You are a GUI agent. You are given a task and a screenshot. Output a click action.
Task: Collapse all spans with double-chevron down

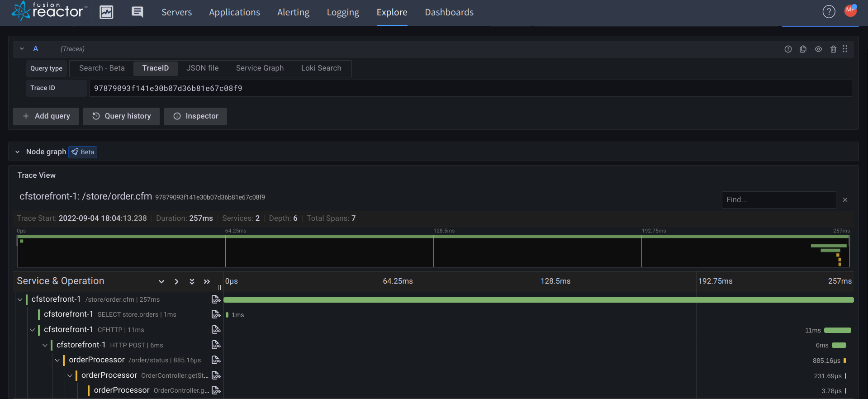pos(192,281)
